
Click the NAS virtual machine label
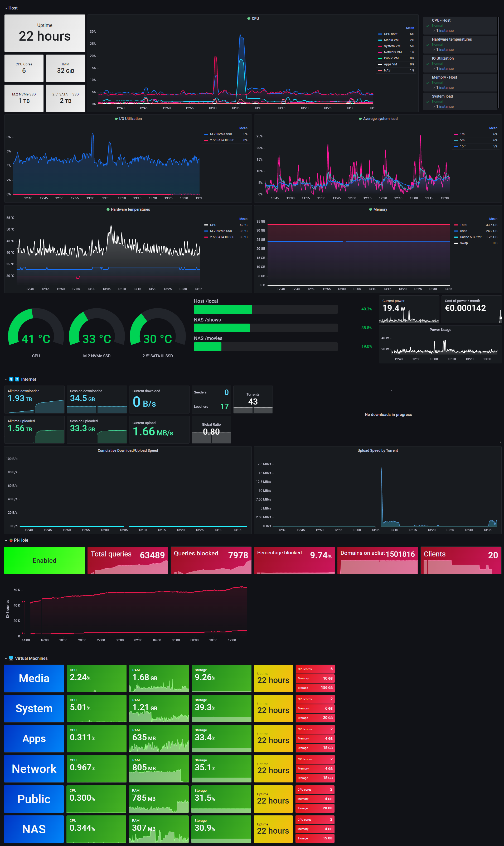point(34,829)
